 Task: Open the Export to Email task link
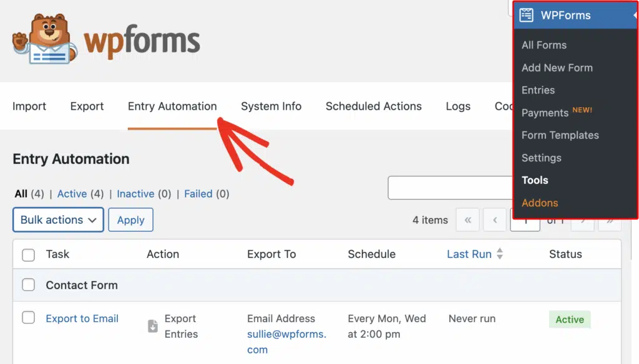tap(82, 318)
